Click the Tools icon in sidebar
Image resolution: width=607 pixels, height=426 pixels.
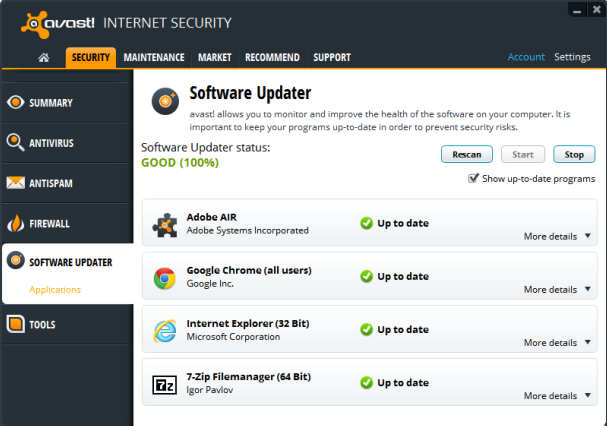[15, 324]
